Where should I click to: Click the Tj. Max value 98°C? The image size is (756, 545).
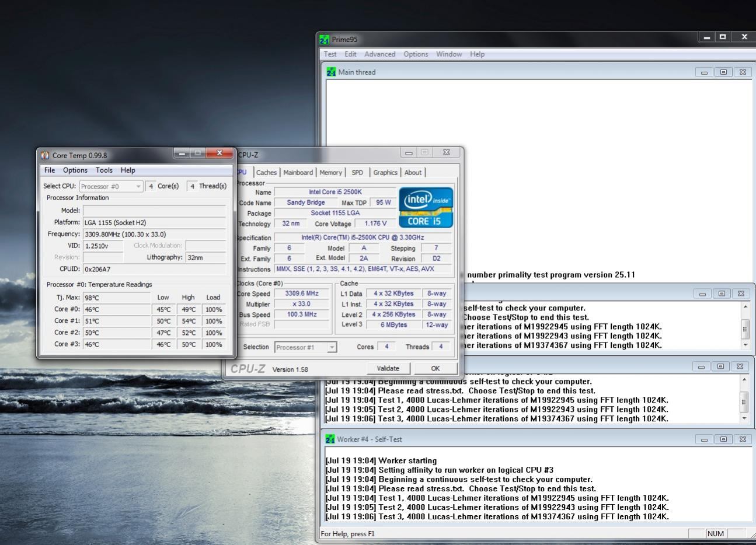point(117,298)
